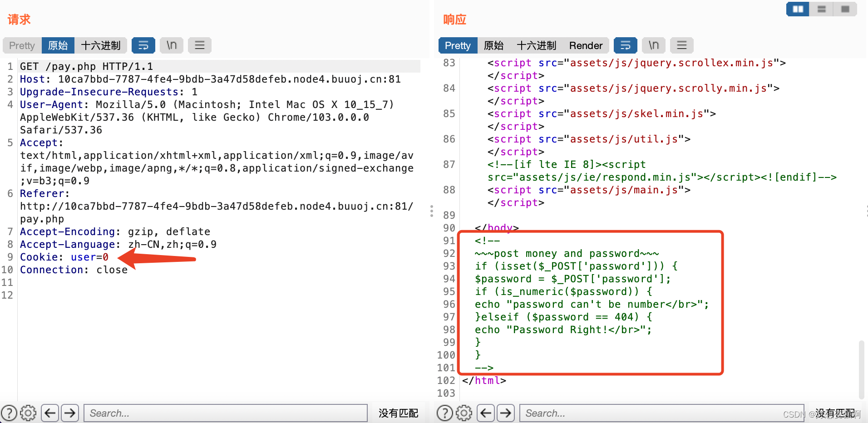Click the '$password == 404' elseif line
868x423 pixels.
pyautogui.click(x=563, y=317)
